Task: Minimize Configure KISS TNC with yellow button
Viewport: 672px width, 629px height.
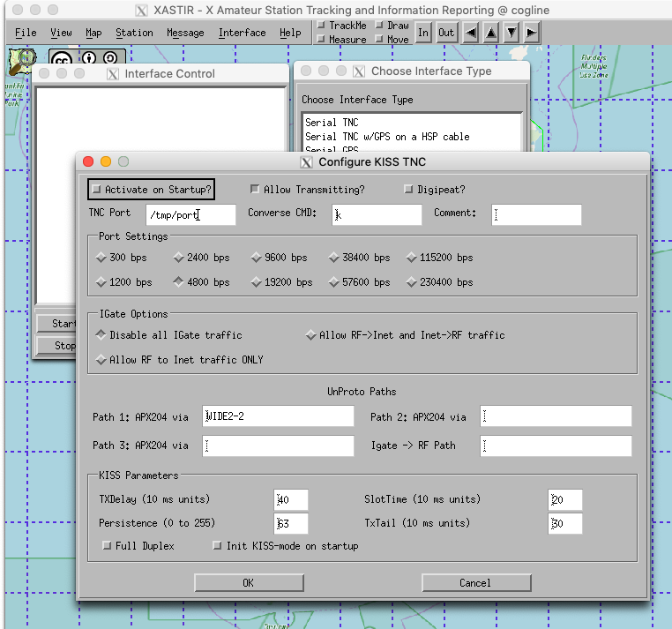Action: point(106,161)
